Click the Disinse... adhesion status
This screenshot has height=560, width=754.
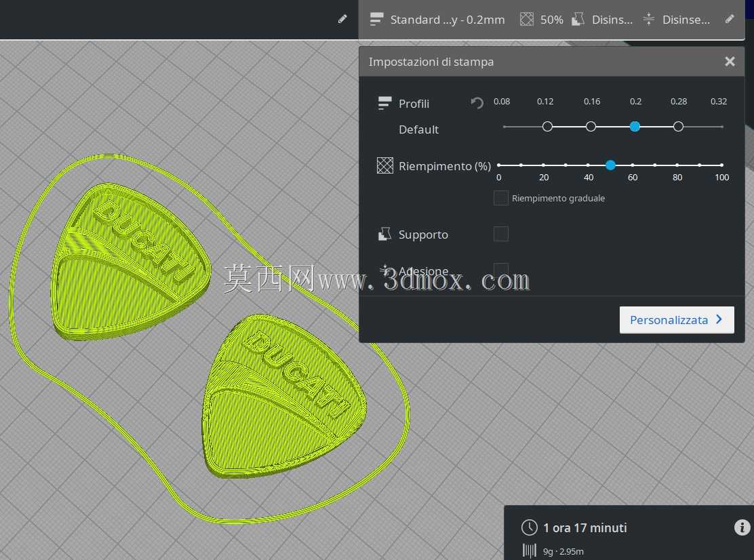[686, 20]
